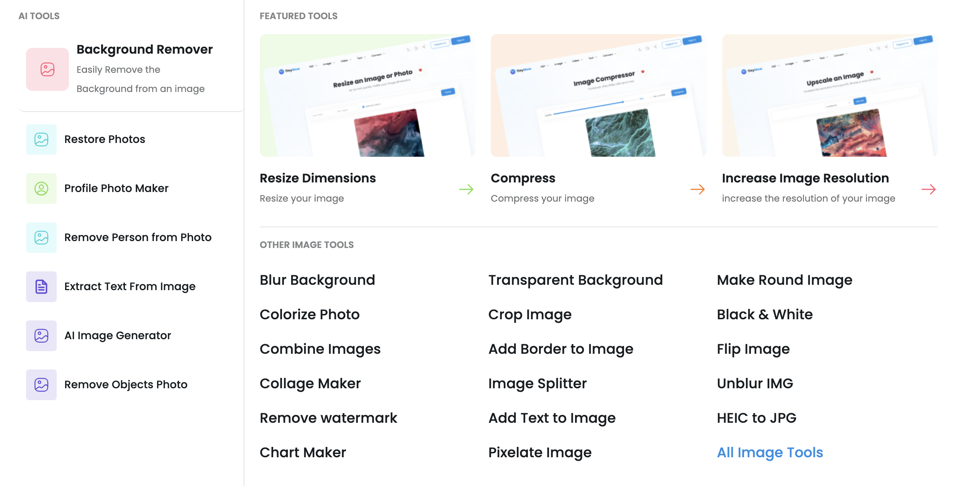Choose HEIC to JPG converter

pos(756,418)
